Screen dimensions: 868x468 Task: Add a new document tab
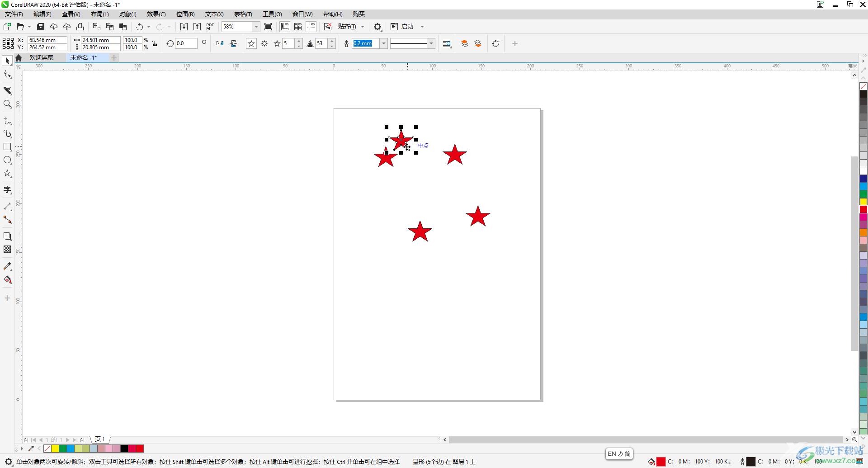(114, 57)
